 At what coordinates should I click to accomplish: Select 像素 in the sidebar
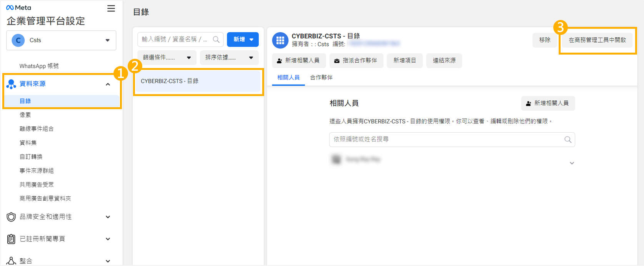pyautogui.click(x=25, y=115)
